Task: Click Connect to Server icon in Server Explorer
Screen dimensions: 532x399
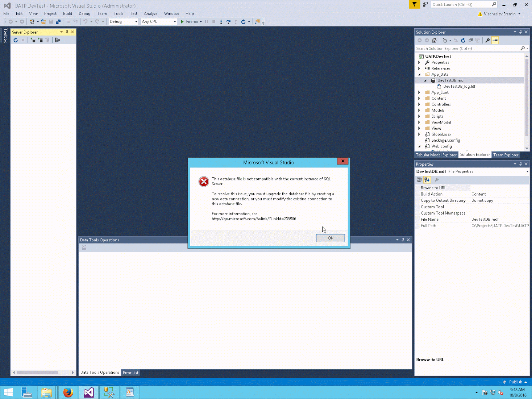Action: click(x=40, y=40)
